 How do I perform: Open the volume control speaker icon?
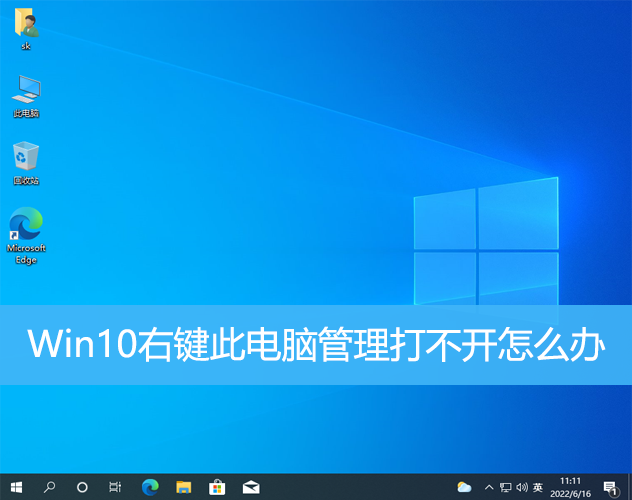pyautogui.click(x=522, y=487)
